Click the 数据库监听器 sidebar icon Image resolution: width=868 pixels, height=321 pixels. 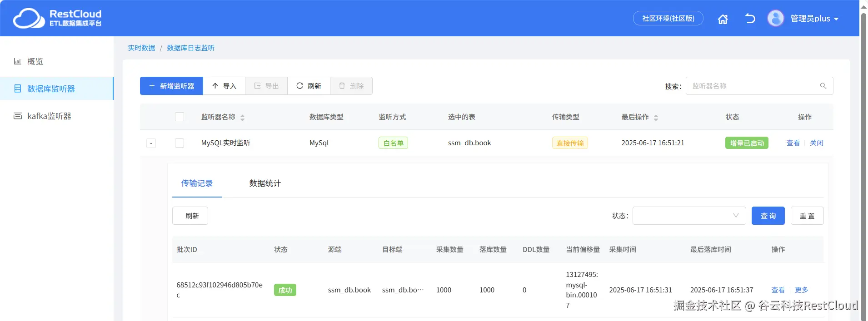pos(17,89)
